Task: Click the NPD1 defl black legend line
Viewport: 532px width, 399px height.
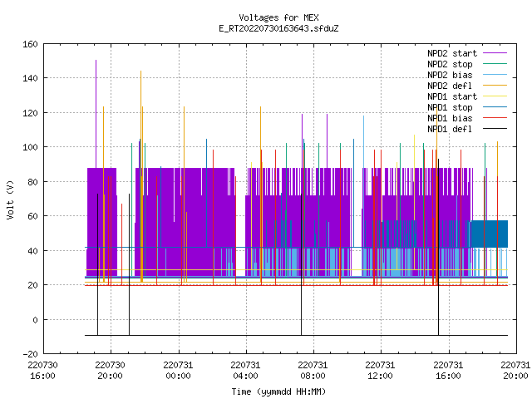Action: tap(495, 129)
